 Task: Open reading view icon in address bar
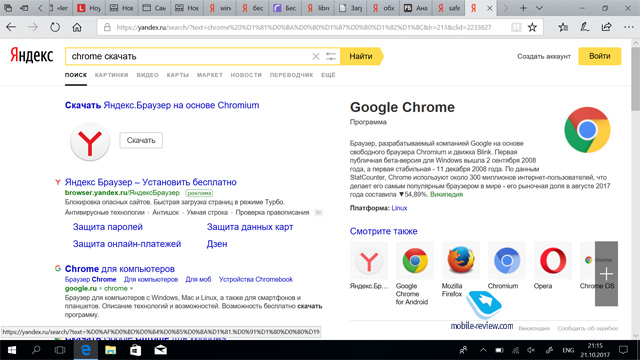(516, 27)
